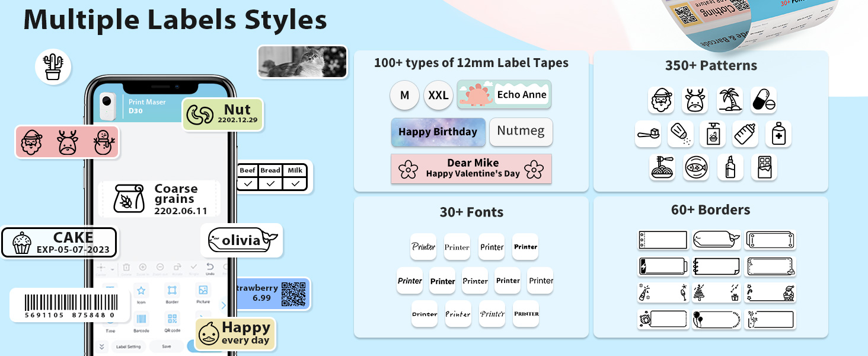The image size is (868, 356).
Task: Tap the Undo arrow in the phone toolbar
Action: tap(209, 267)
